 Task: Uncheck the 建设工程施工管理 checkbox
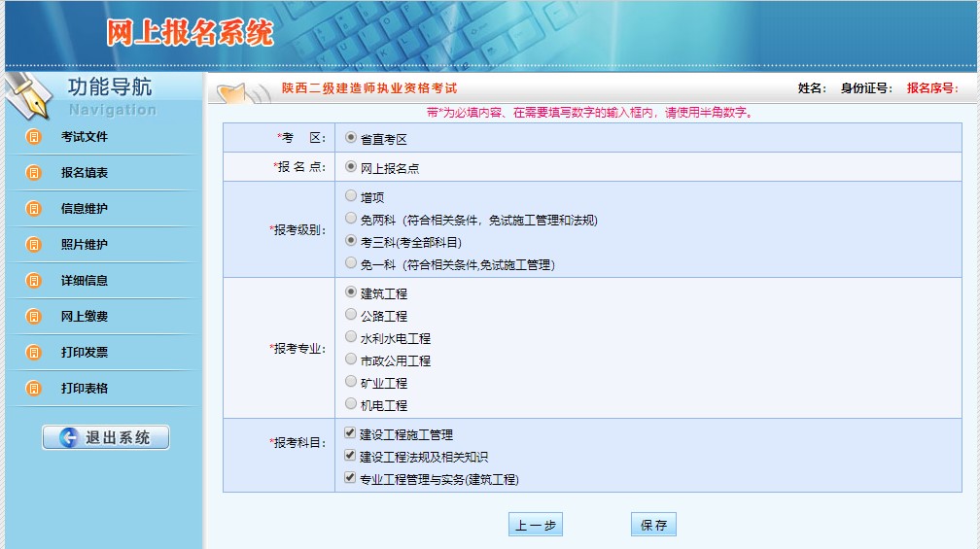[351, 433]
